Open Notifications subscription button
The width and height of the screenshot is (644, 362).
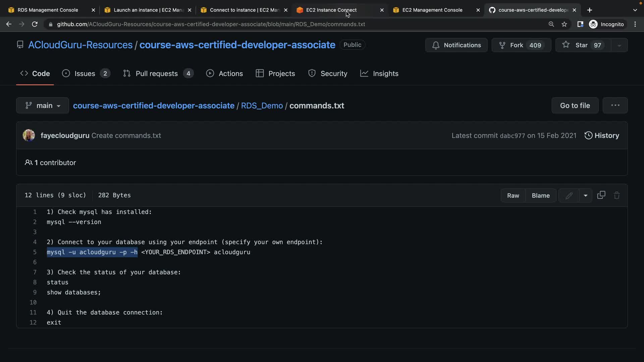[x=456, y=45]
